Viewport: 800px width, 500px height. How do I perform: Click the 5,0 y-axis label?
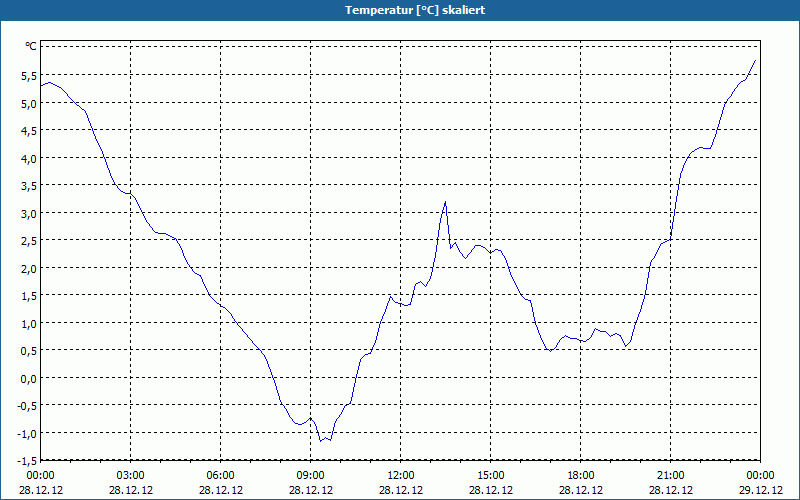pos(29,103)
